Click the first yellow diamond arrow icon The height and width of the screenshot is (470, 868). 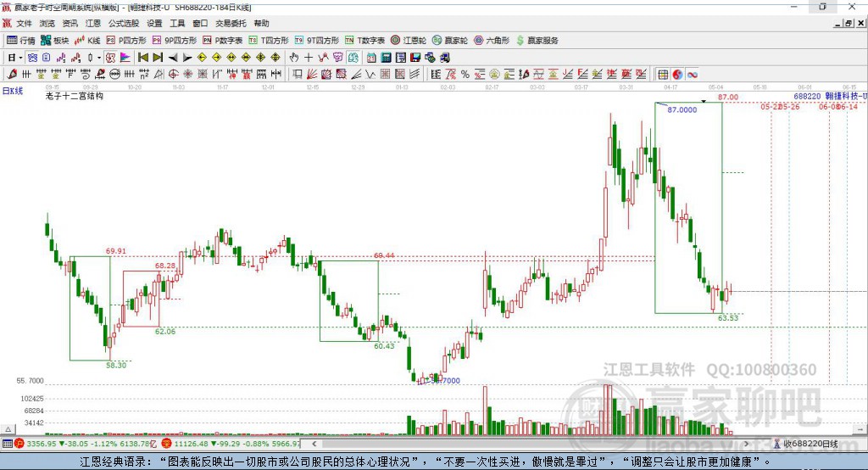click(202, 58)
